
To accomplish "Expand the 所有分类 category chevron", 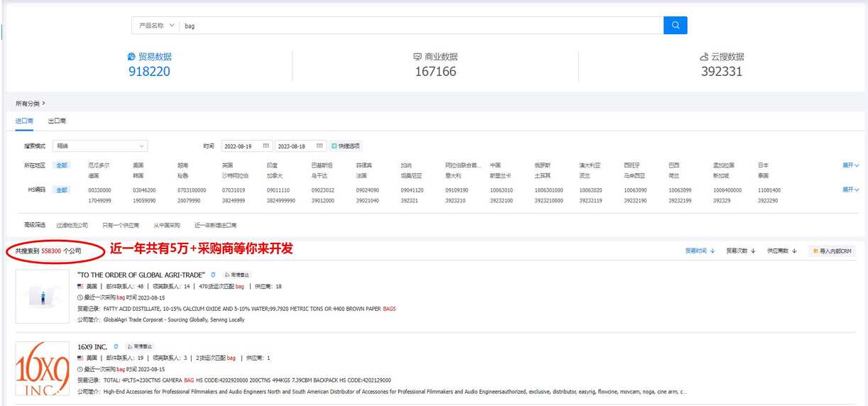I will pos(43,104).
